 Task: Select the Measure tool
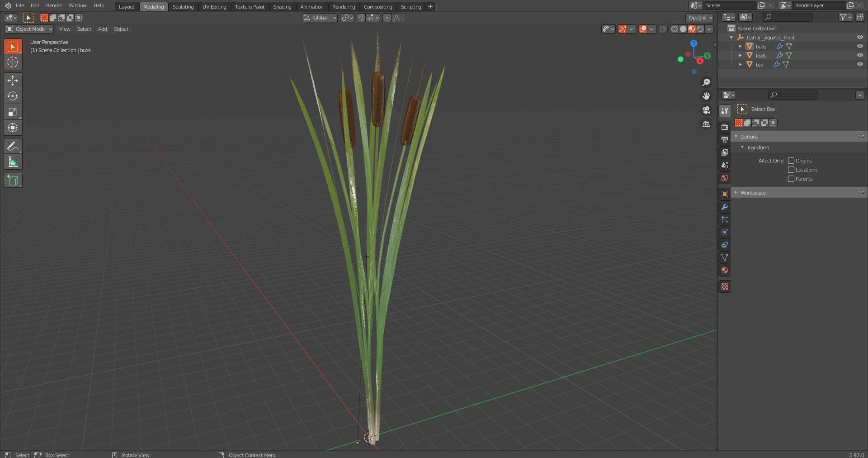(13, 162)
